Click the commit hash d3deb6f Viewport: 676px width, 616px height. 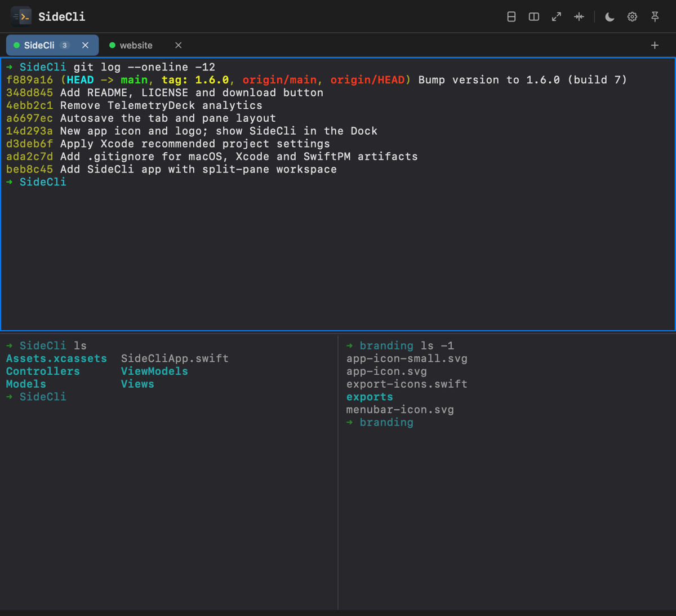(x=29, y=144)
